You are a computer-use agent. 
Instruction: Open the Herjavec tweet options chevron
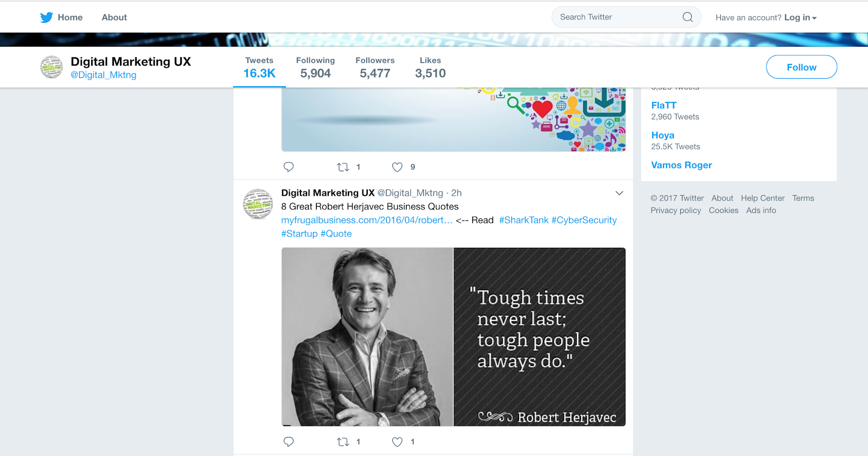(619, 193)
